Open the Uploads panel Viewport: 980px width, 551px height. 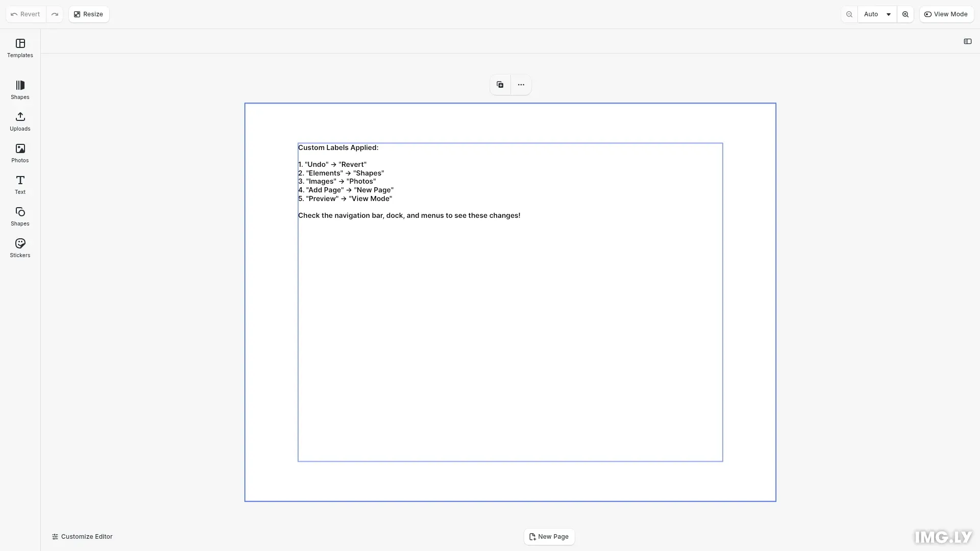point(19,121)
